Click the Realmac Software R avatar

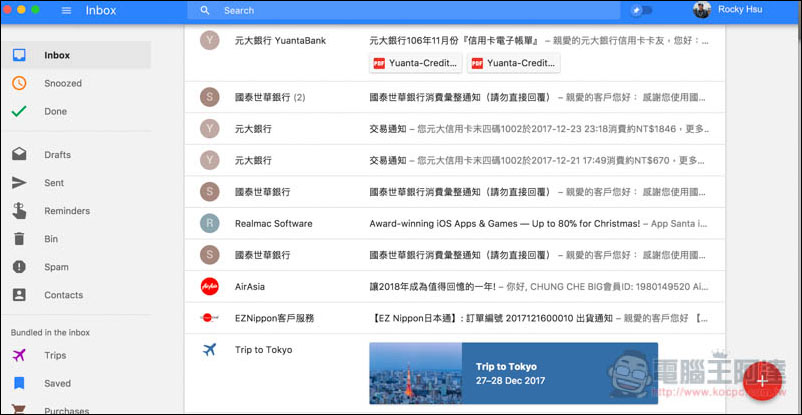coord(210,224)
